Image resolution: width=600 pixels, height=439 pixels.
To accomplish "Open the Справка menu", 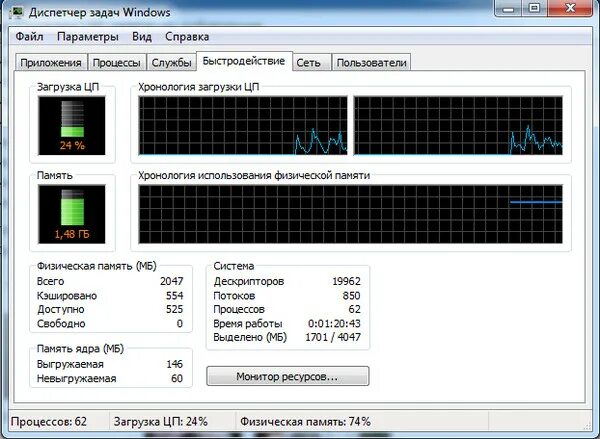I will (187, 37).
